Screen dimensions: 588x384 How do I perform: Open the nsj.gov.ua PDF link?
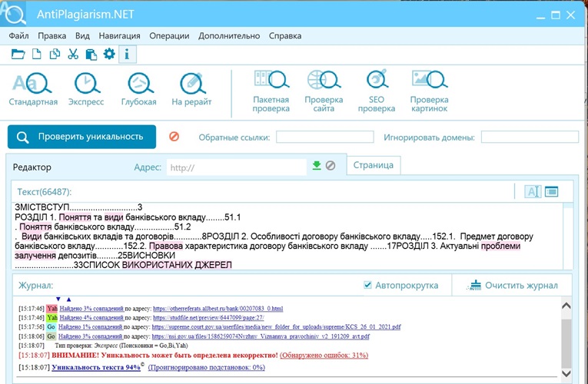coord(261,336)
